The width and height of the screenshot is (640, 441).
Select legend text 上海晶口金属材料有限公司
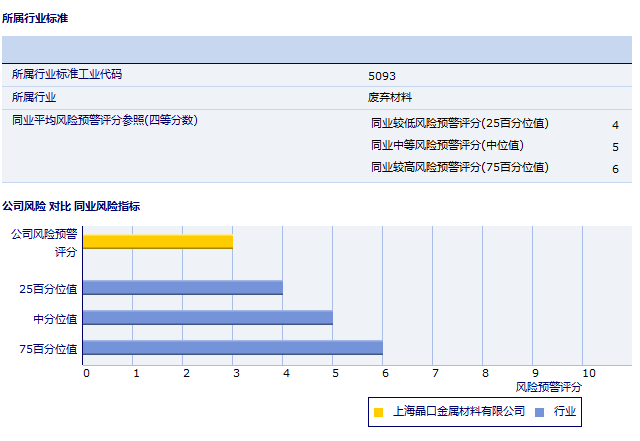pos(459,411)
